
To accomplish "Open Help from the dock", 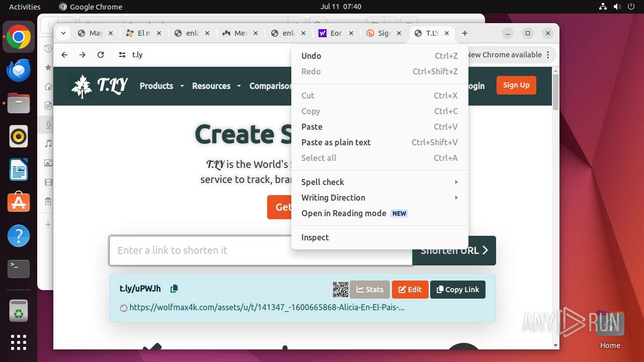I will [x=19, y=236].
